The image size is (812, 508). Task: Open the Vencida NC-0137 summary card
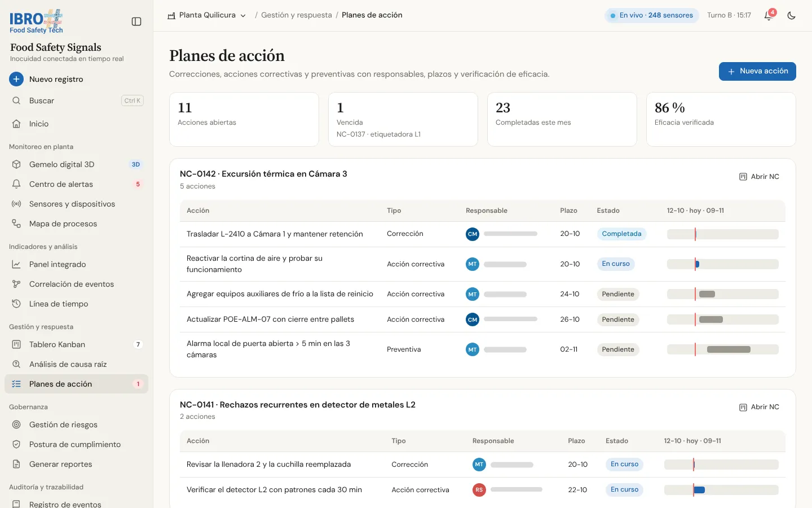[403, 120]
